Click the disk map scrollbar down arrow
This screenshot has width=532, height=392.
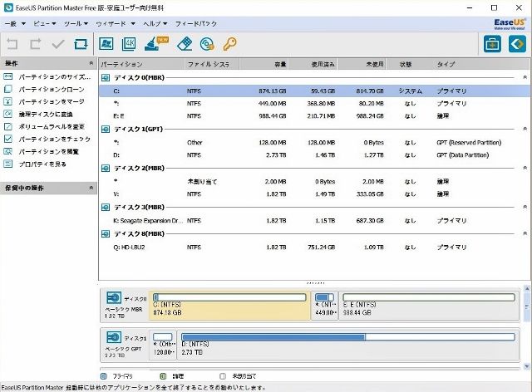[x=527, y=366]
